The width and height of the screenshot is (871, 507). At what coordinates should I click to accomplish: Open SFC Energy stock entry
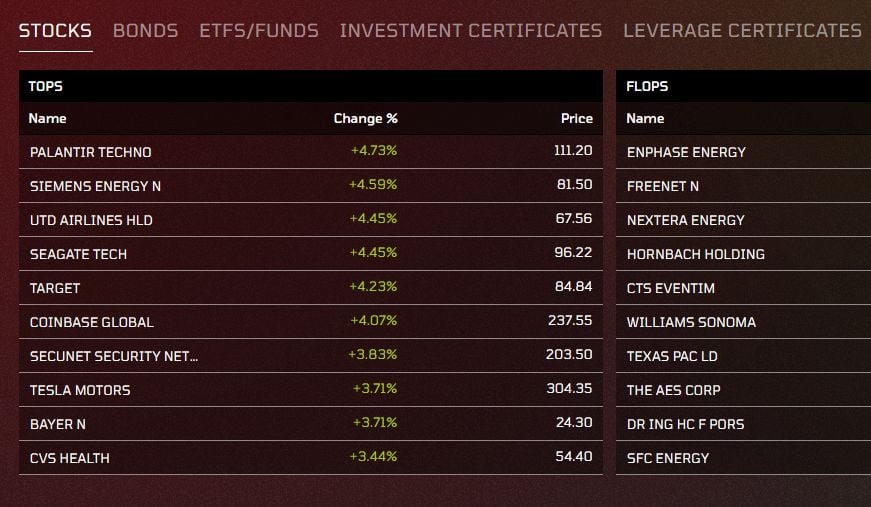click(668, 458)
